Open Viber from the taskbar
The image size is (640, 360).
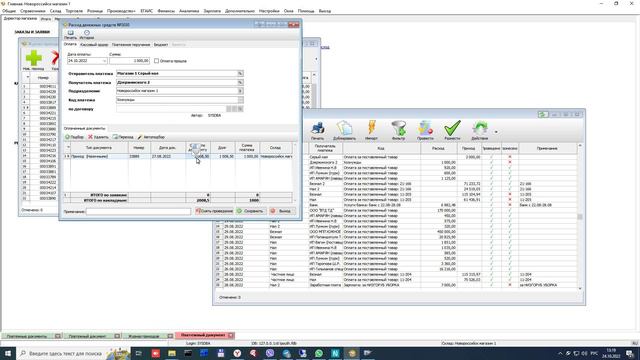(270, 353)
